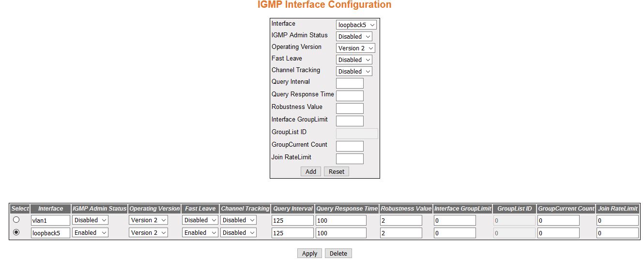
Task: Change vlan1 IGMP Admin Status dropdown
Action: click(x=90, y=220)
